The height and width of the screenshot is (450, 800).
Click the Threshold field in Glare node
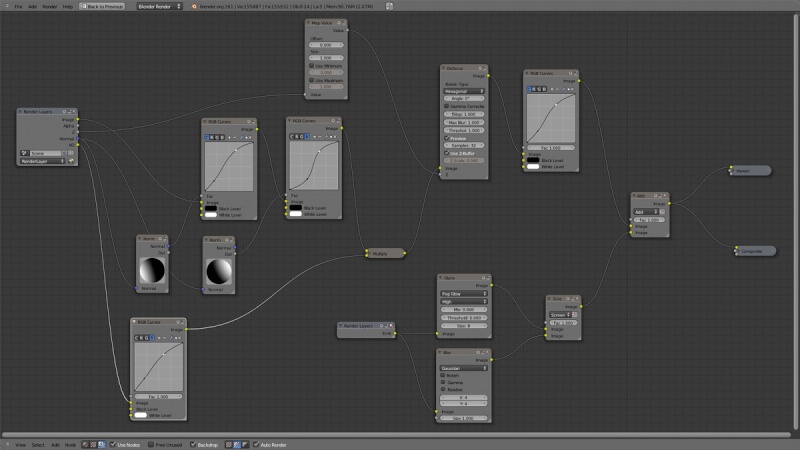(464, 318)
